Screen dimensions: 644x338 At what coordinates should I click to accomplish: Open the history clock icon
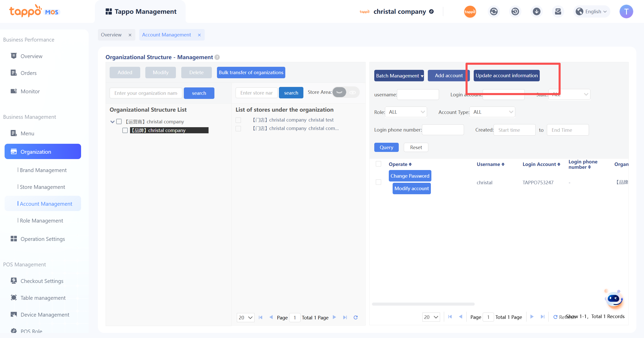click(x=515, y=11)
